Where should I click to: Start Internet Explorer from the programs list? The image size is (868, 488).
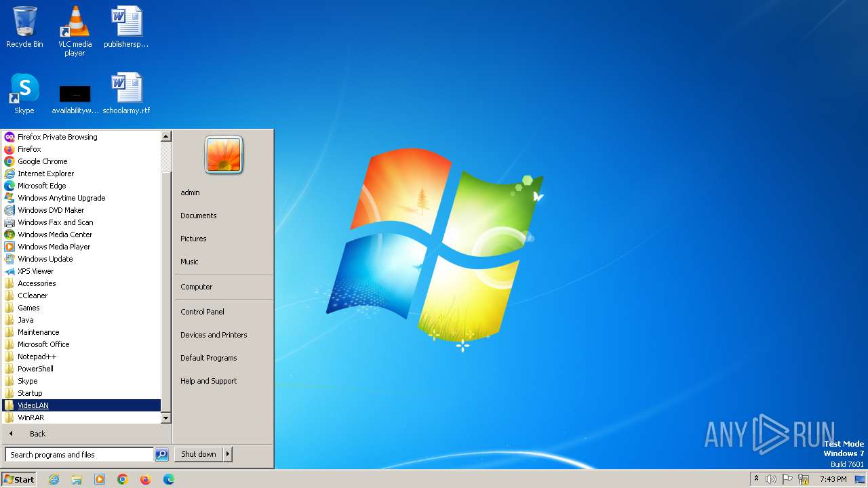point(81,174)
